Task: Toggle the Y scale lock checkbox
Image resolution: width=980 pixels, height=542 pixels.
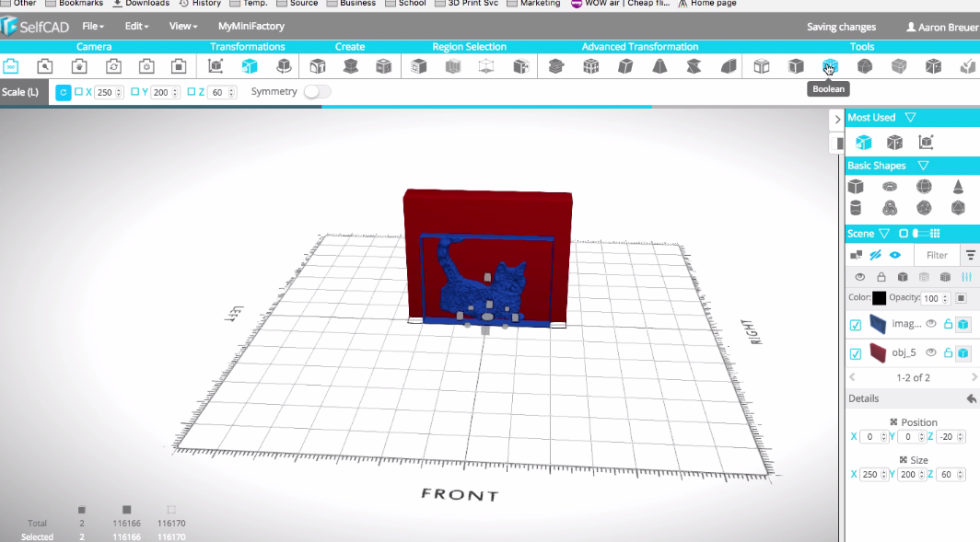Action: click(x=135, y=92)
